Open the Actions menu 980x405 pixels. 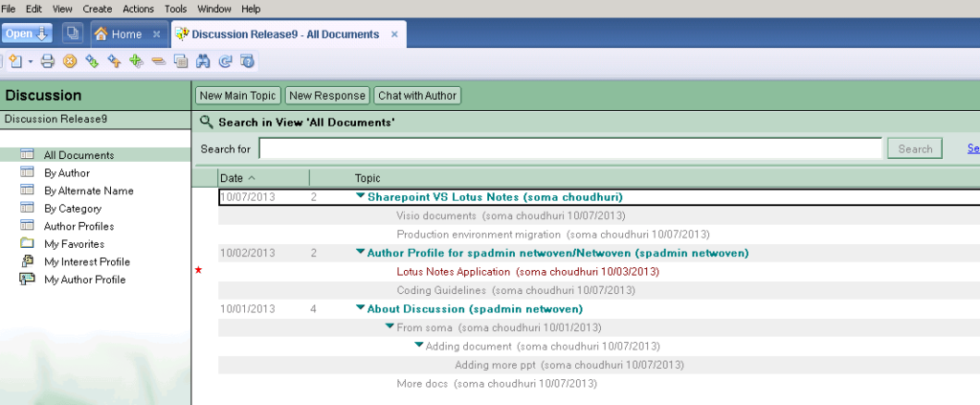[138, 9]
